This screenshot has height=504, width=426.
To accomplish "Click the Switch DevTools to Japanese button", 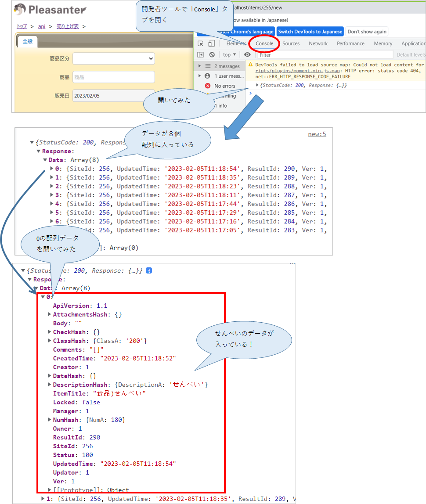I will (310, 31).
